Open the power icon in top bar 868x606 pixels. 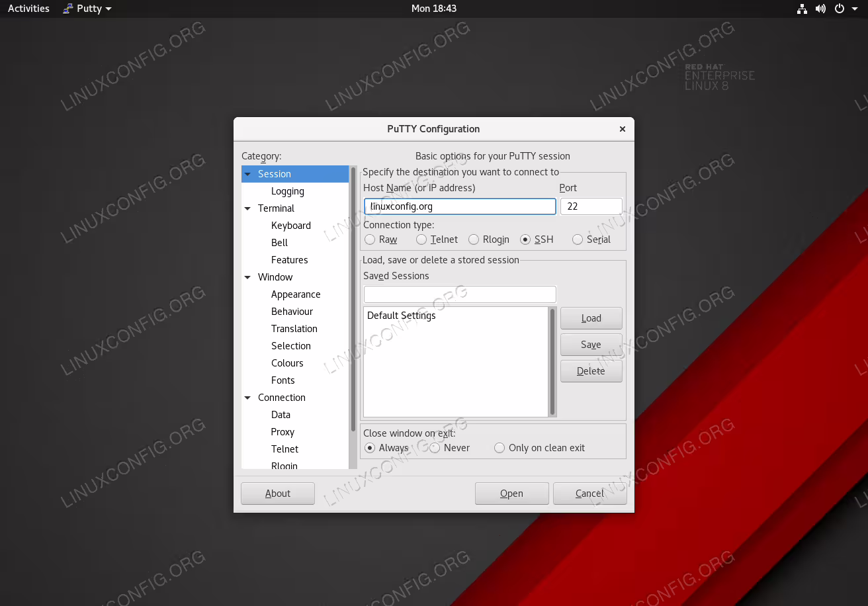(839, 9)
